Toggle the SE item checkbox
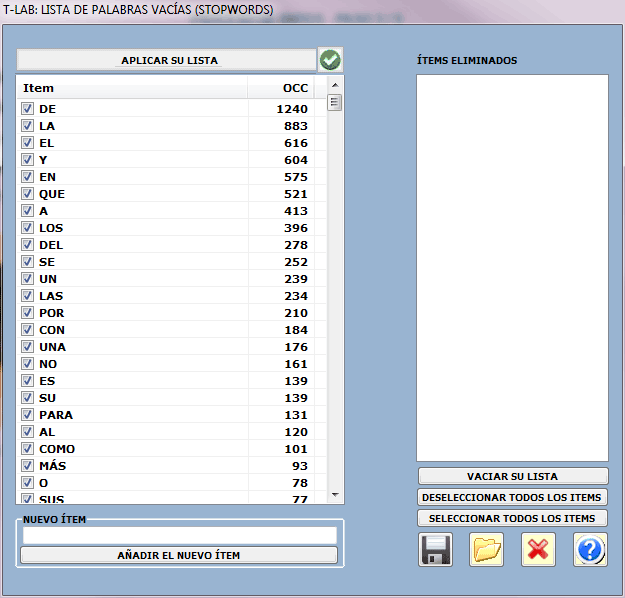 tap(28, 262)
